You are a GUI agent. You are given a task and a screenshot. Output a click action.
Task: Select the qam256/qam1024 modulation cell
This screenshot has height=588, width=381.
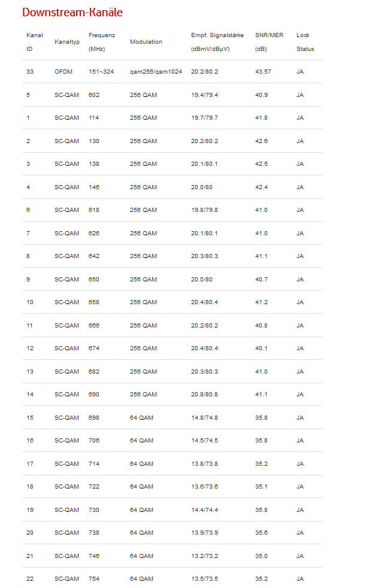156,72
